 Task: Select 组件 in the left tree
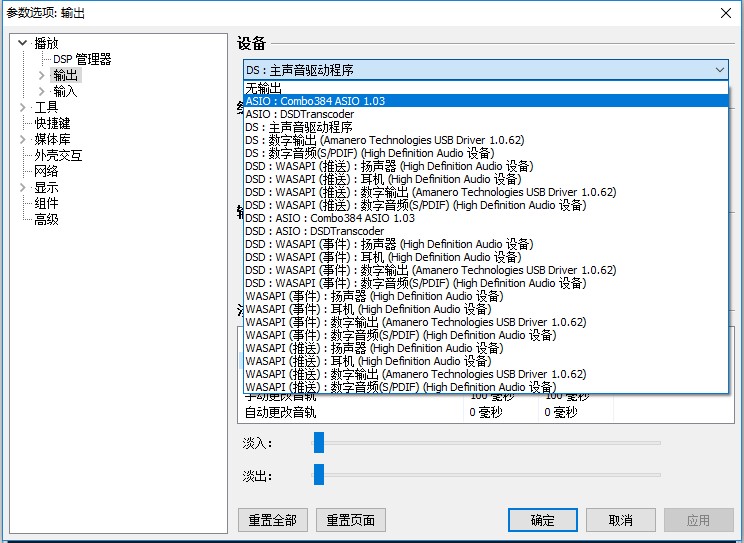[x=46, y=203]
